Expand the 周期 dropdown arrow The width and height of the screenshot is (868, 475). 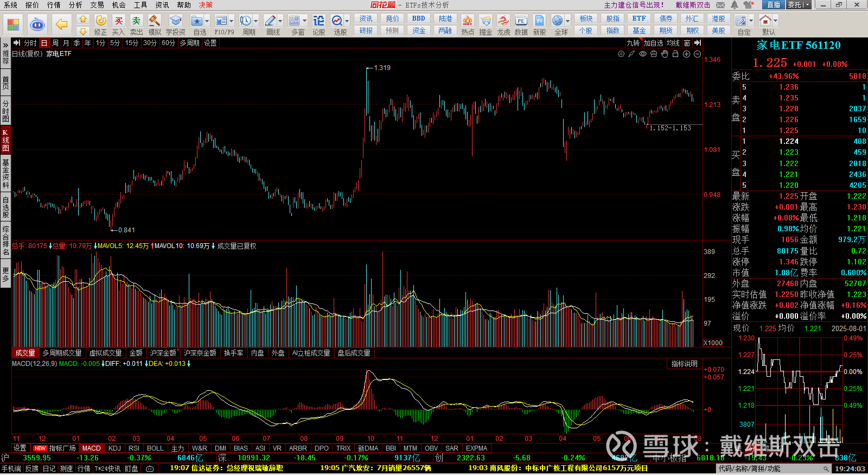[256, 21]
